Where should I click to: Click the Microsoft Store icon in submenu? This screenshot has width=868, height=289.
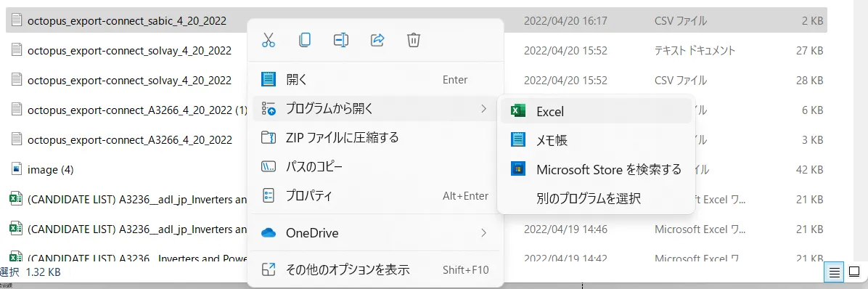click(x=517, y=169)
